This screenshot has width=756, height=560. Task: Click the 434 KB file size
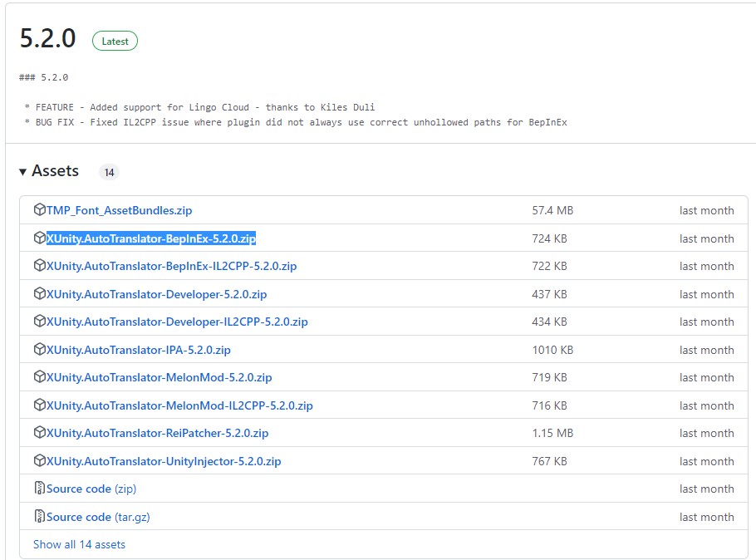click(x=549, y=322)
